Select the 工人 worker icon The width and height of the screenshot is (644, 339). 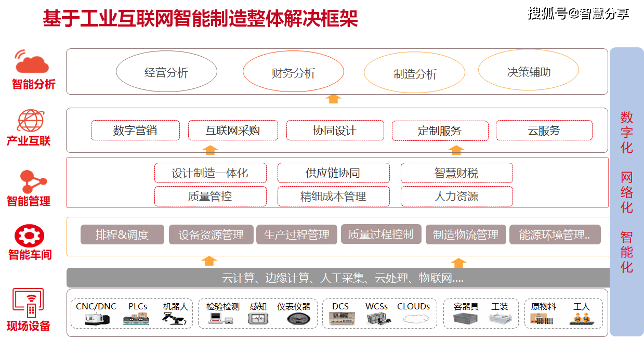[x=583, y=319]
